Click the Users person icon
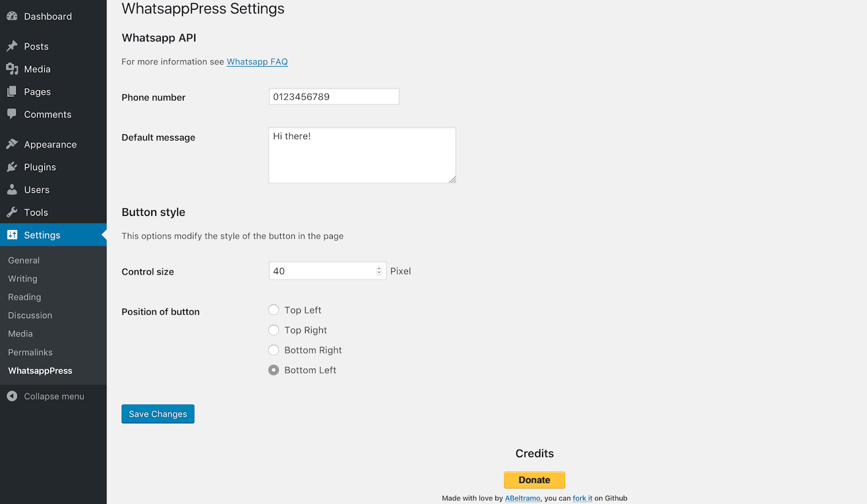The width and height of the screenshot is (867, 504). pyautogui.click(x=12, y=189)
